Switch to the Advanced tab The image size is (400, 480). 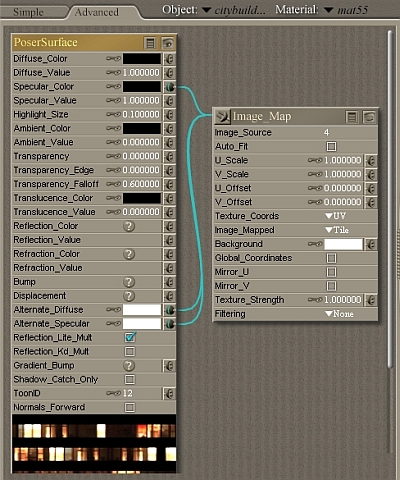point(97,12)
